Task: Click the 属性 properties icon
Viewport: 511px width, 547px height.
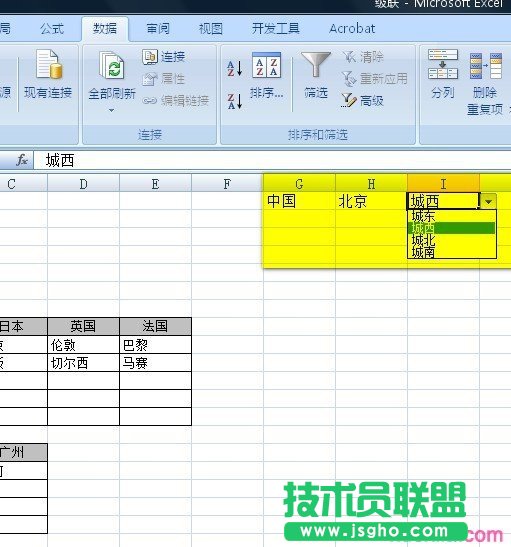Action: [150, 79]
